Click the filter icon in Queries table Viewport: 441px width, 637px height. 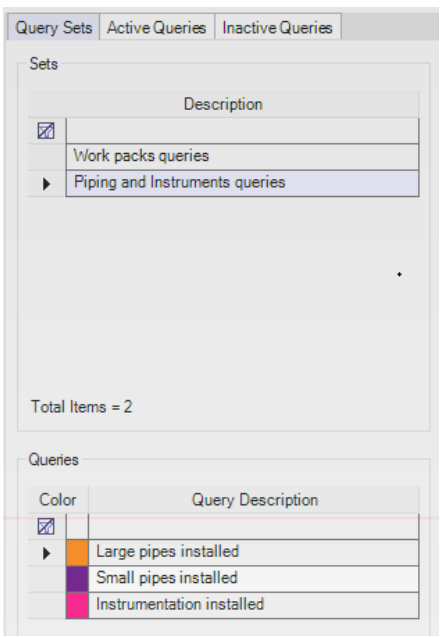[46, 526]
